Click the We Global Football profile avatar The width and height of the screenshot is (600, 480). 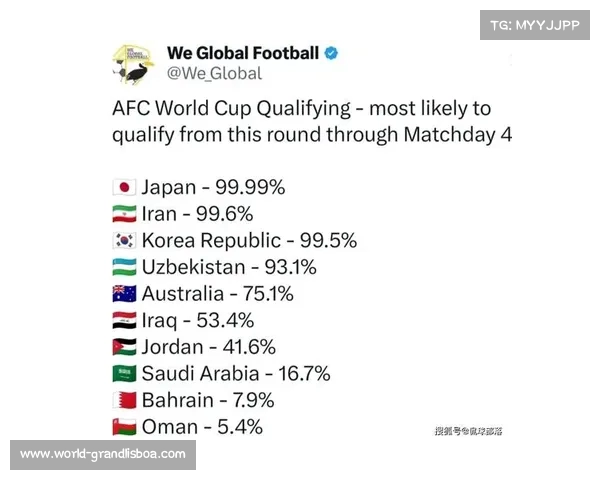[134, 64]
